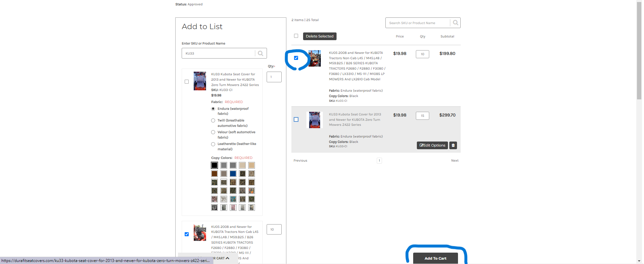Uncheck the selected KU05 list item checkbox
This screenshot has width=644, height=264.
296,58
